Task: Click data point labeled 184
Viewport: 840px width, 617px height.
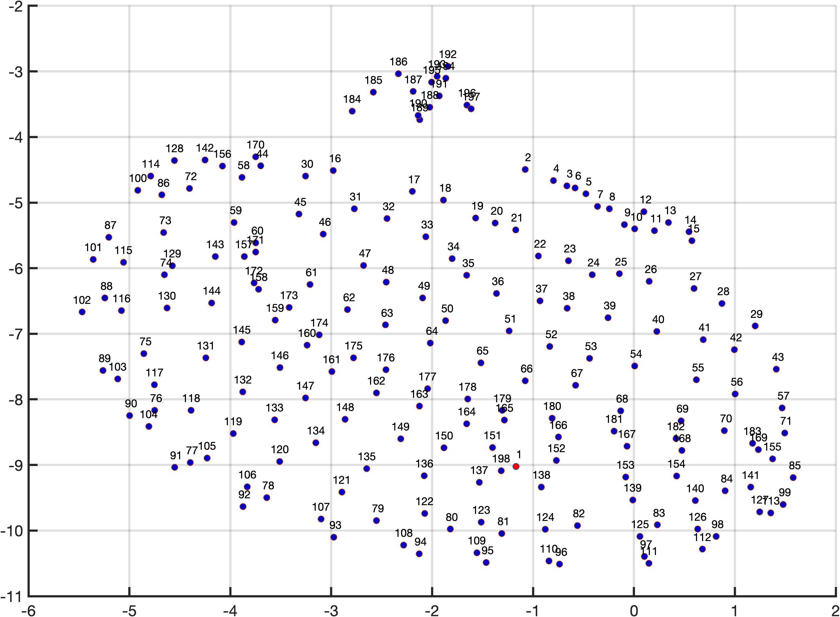Action: 352,111
